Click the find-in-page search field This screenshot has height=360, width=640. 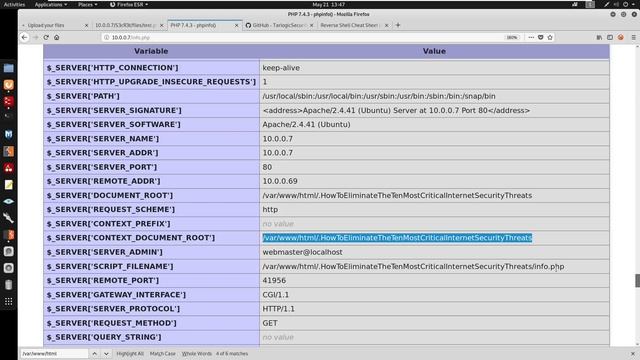tap(54, 353)
